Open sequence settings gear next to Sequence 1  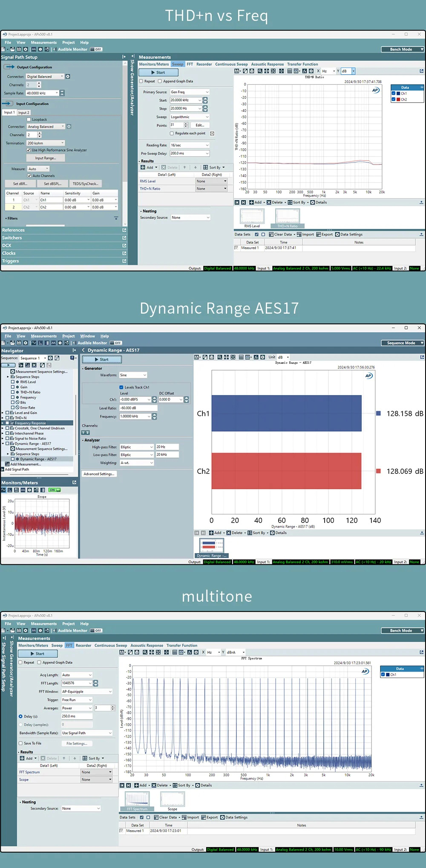tap(51, 358)
